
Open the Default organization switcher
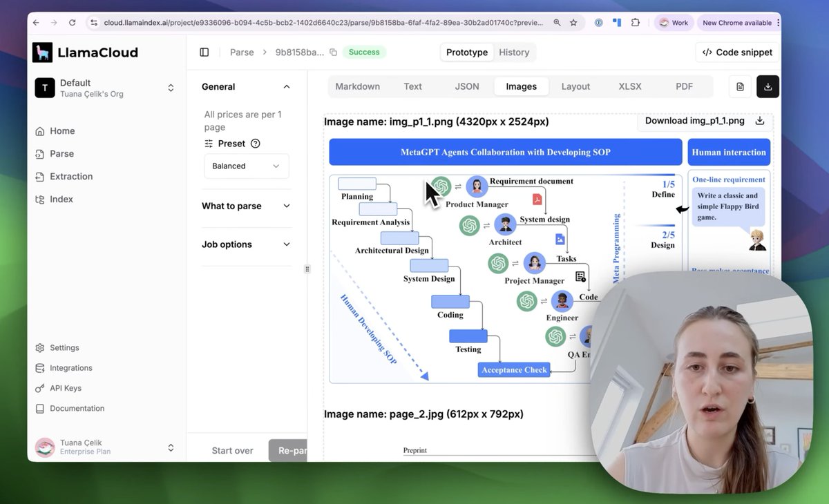tap(105, 88)
